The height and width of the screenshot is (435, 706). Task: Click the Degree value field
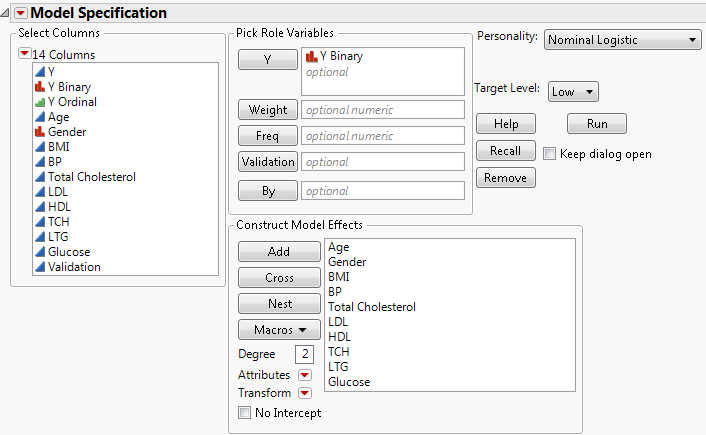point(304,354)
